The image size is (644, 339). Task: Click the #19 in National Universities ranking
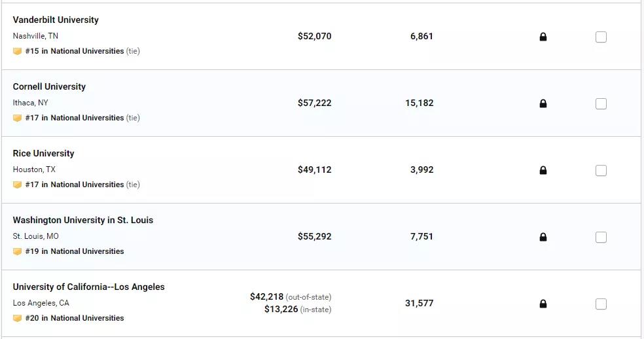click(x=75, y=251)
